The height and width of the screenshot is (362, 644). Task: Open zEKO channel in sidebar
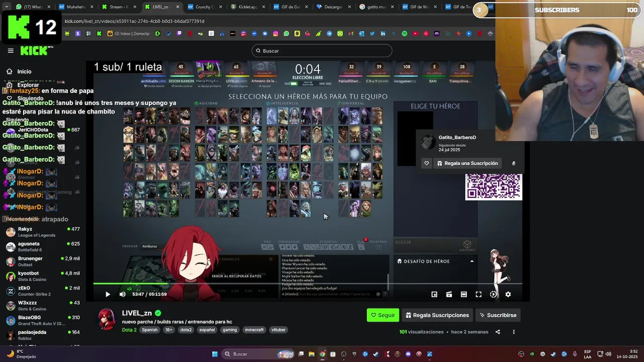(43, 291)
